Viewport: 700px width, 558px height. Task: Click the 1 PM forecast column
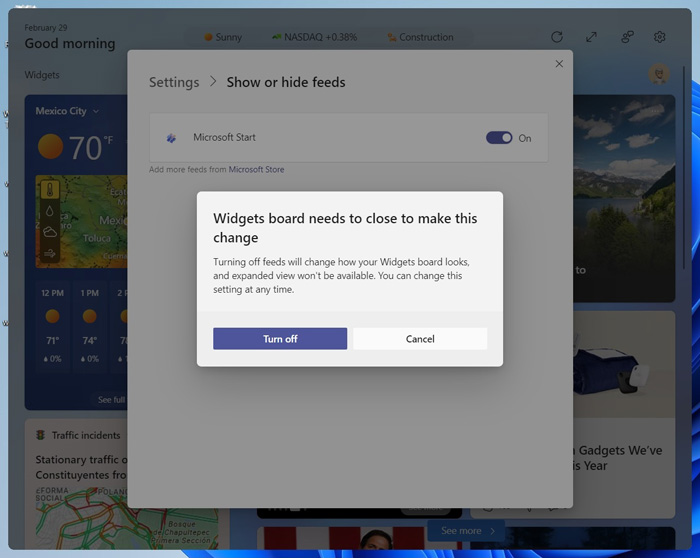pos(90,326)
